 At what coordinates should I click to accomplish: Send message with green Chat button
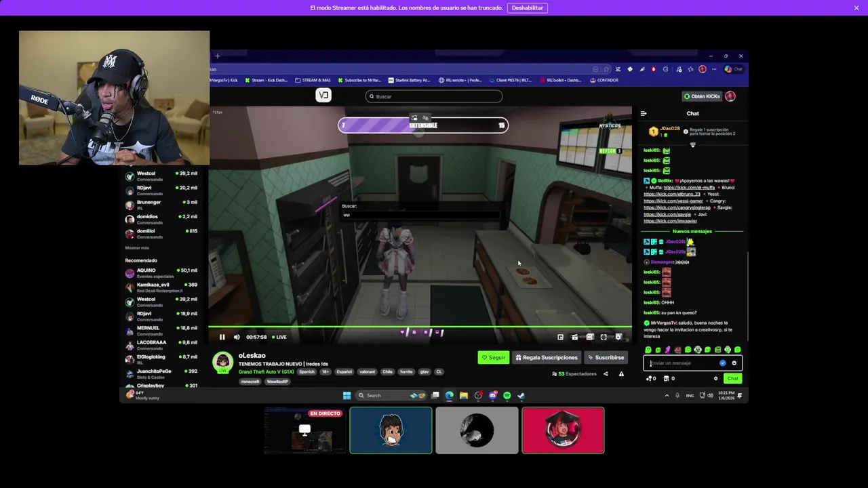point(732,378)
